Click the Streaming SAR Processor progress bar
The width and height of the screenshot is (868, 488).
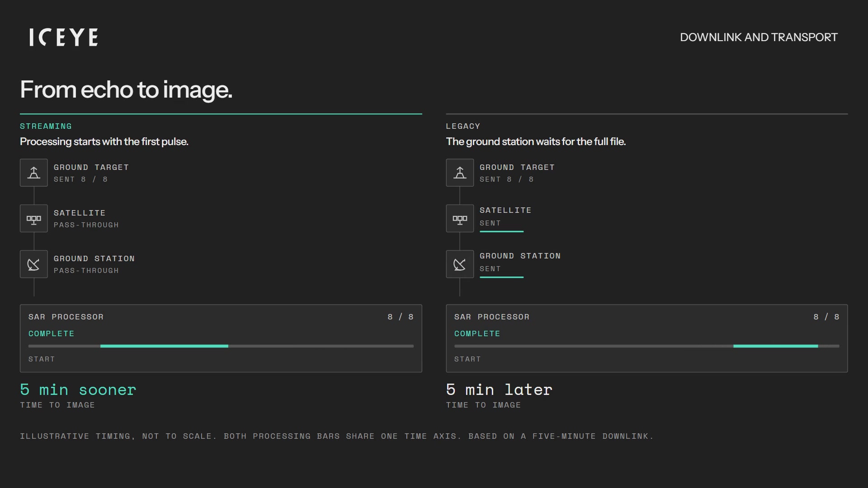(221, 346)
